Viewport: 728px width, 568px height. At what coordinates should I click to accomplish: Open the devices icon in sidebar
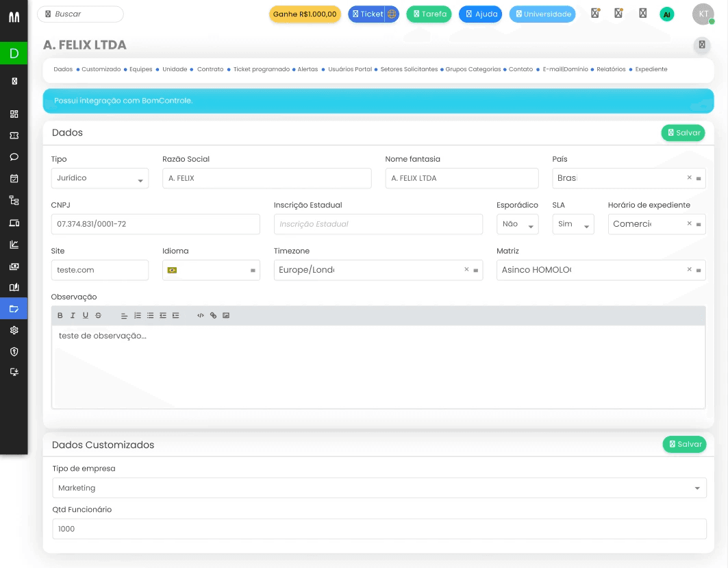[x=14, y=223]
